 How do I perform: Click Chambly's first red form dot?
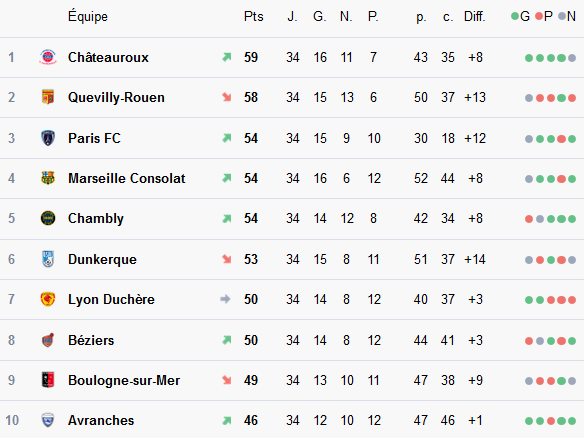point(529,219)
